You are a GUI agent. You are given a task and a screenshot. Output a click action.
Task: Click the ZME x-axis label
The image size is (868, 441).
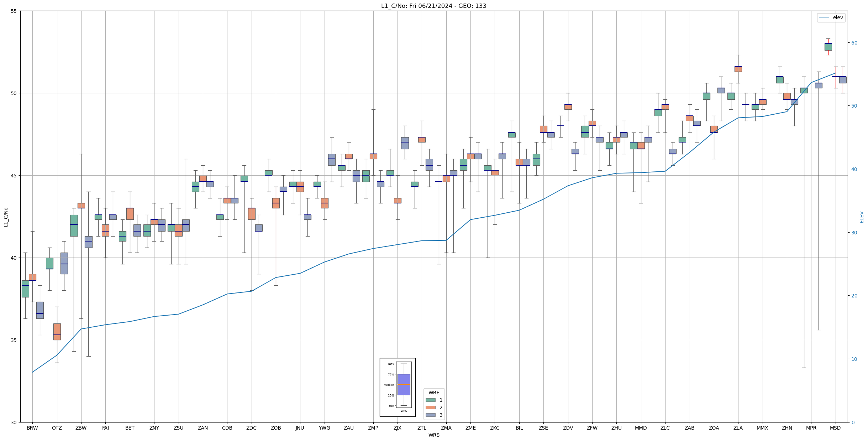pos(470,428)
